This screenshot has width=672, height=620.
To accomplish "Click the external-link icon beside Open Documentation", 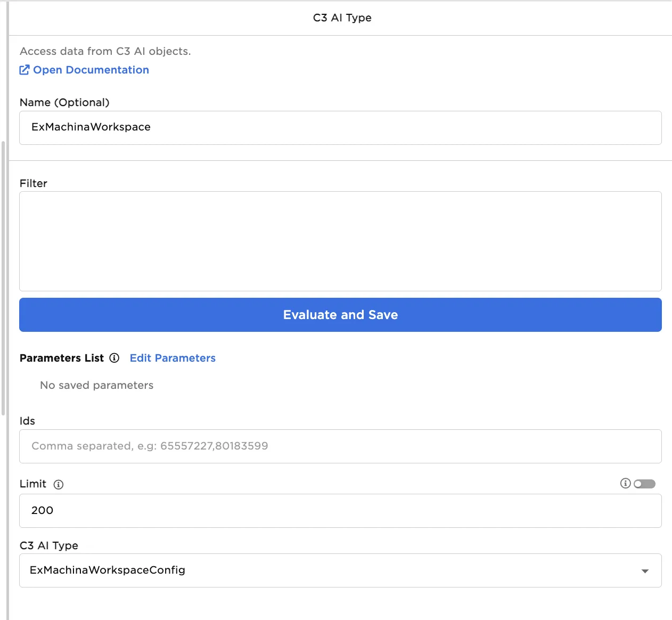I will [24, 70].
